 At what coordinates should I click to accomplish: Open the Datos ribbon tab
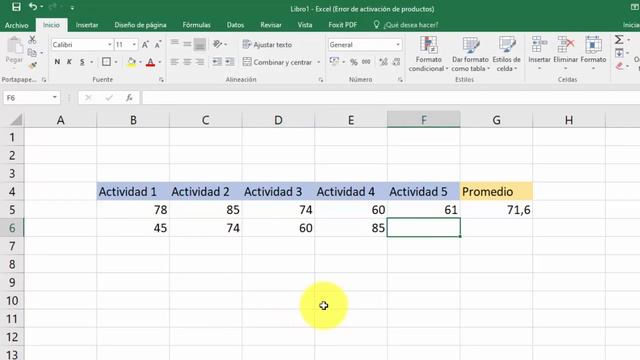pos(236,25)
